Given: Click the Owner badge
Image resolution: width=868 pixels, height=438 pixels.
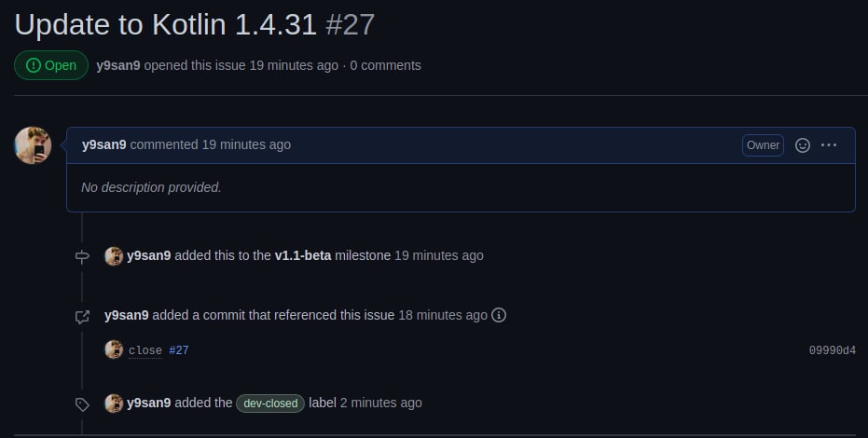Looking at the screenshot, I should [x=763, y=145].
